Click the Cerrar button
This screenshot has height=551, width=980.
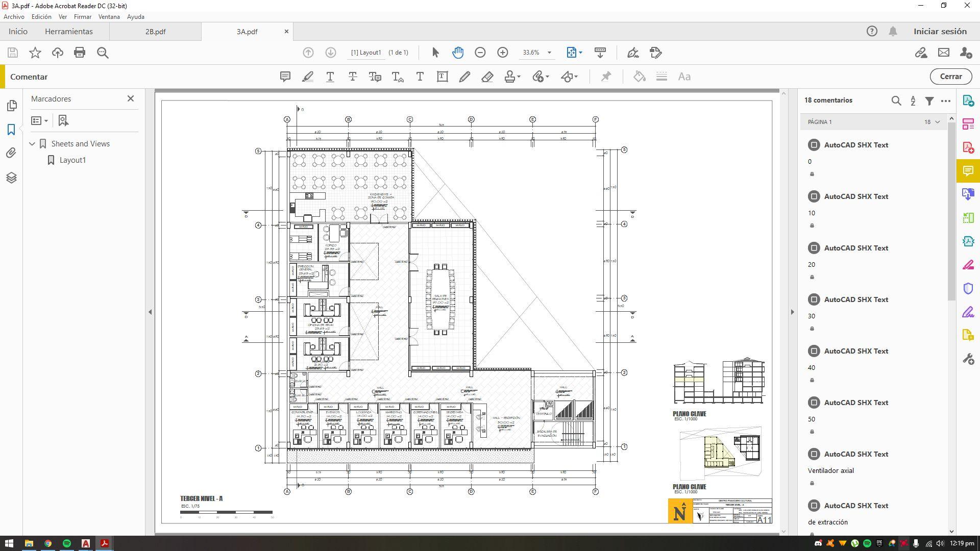coord(950,77)
